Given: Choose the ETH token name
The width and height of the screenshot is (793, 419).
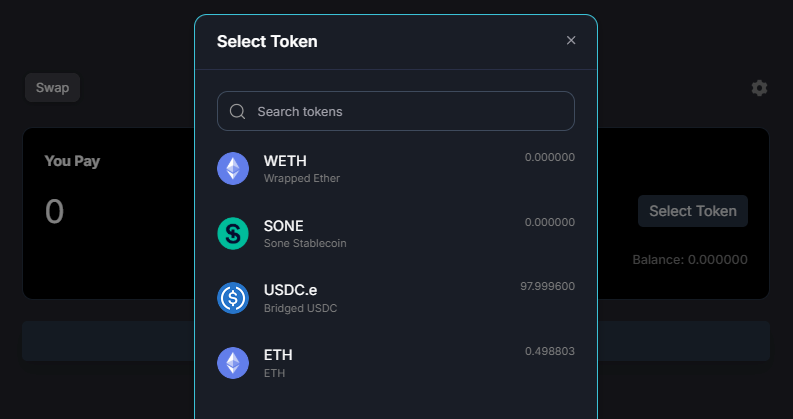Looking at the screenshot, I should click(x=278, y=355).
